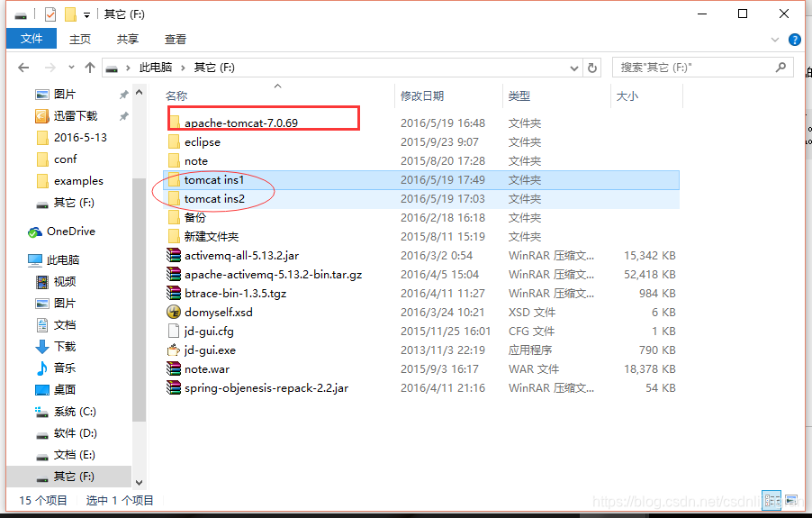The height and width of the screenshot is (518, 812).
Task: Go forward with the right arrow
Action: pyautogui.click(x=50, y=68)
